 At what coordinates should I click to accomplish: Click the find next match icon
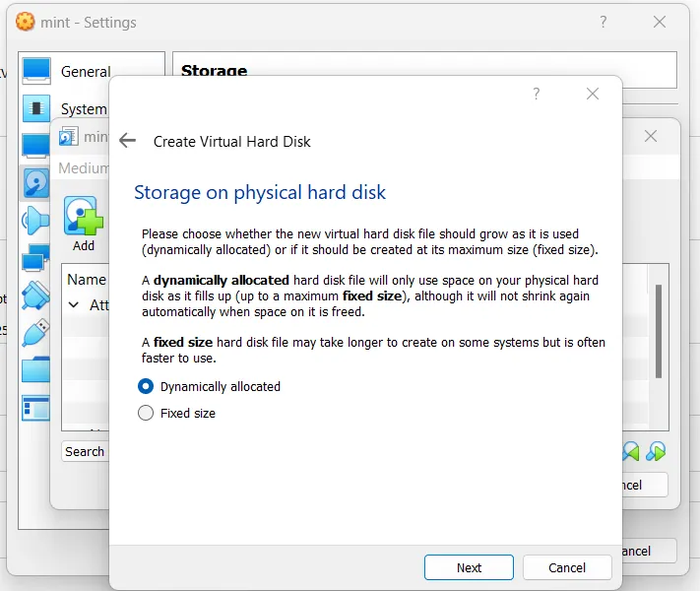(656, 452)
